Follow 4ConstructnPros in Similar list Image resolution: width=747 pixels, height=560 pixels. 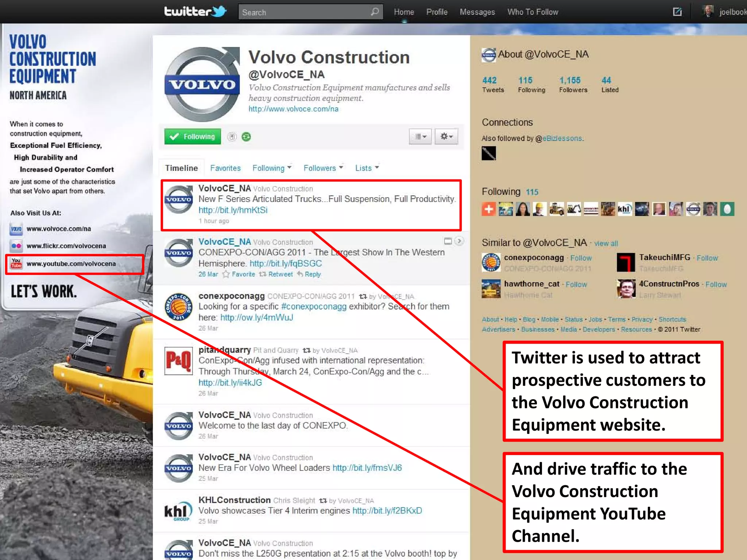(716, 284)
